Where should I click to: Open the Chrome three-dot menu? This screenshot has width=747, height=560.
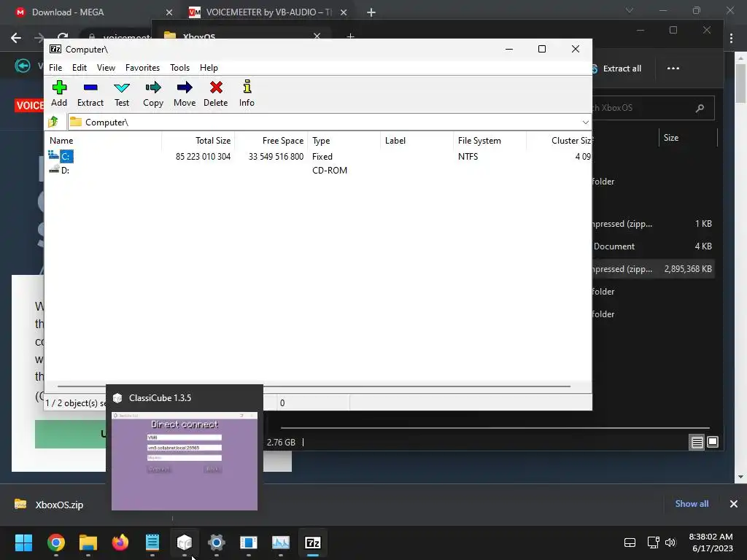point(731,38)
